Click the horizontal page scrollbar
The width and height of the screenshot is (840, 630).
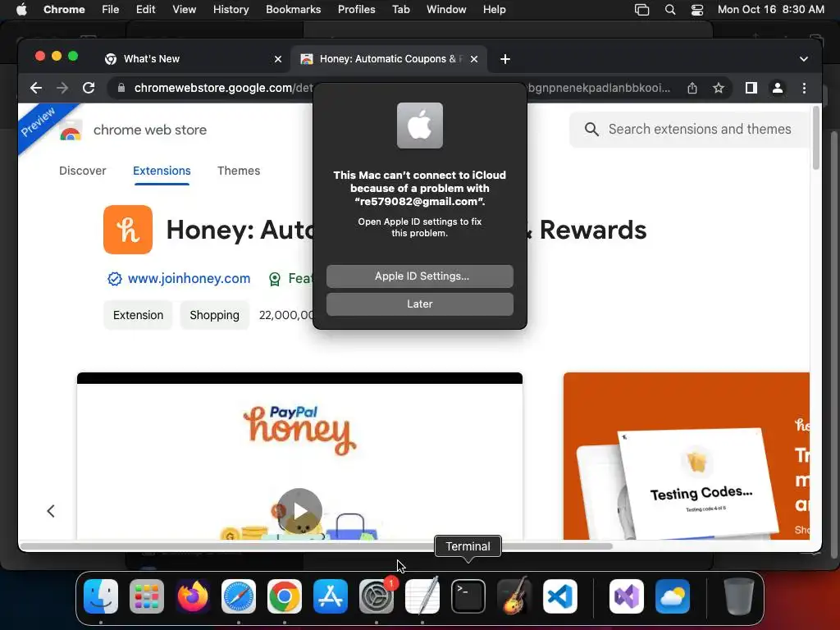(316, 546)
